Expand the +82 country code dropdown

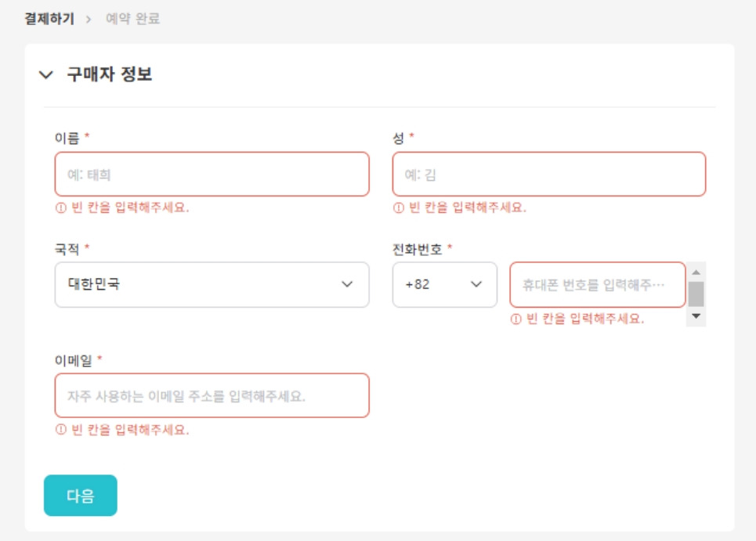444,284
